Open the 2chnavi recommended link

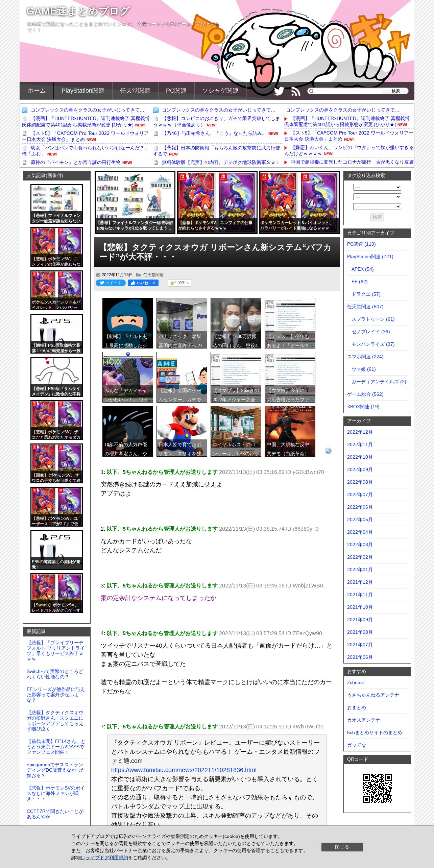coord(355,682)
